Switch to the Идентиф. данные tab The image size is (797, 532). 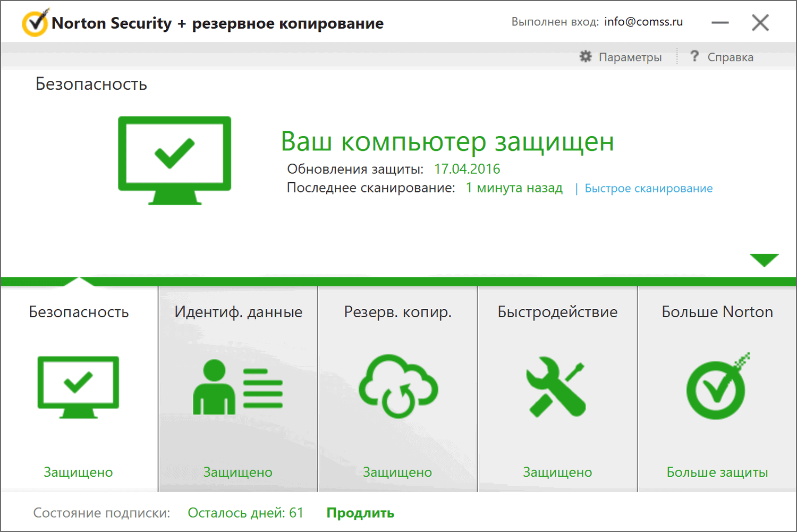pos(238,312)
